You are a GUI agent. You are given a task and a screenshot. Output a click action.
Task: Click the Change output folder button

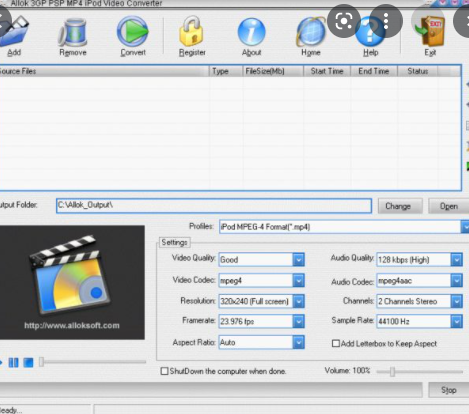coord(400,206)
